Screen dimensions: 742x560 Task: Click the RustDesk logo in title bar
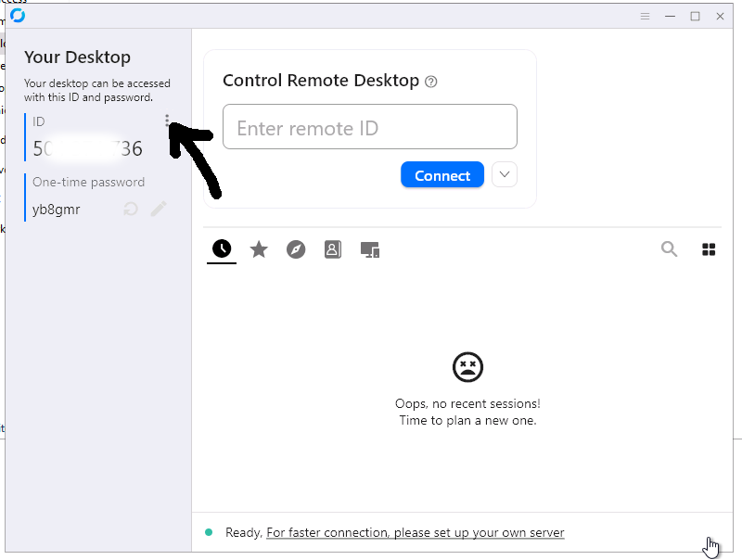pyautogui.click(x=18, y=16)
